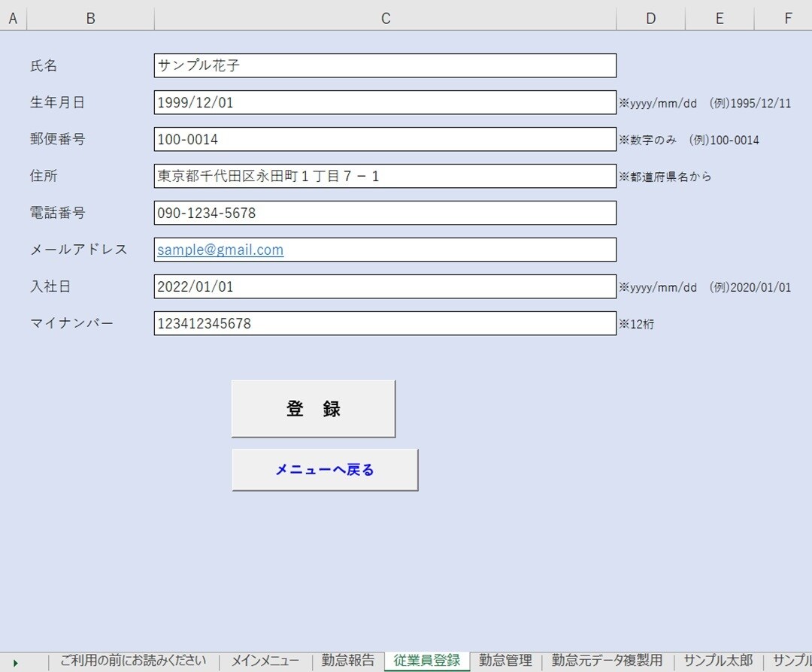812x672 pixels.
Task: Click the 住所 label cell
Action: 44,176
